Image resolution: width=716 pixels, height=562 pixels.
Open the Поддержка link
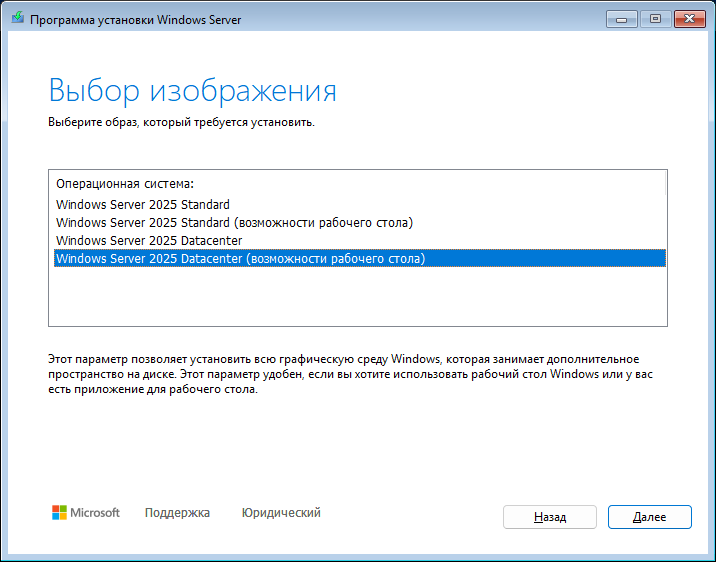pyautogui.click(x=177, y=513)
